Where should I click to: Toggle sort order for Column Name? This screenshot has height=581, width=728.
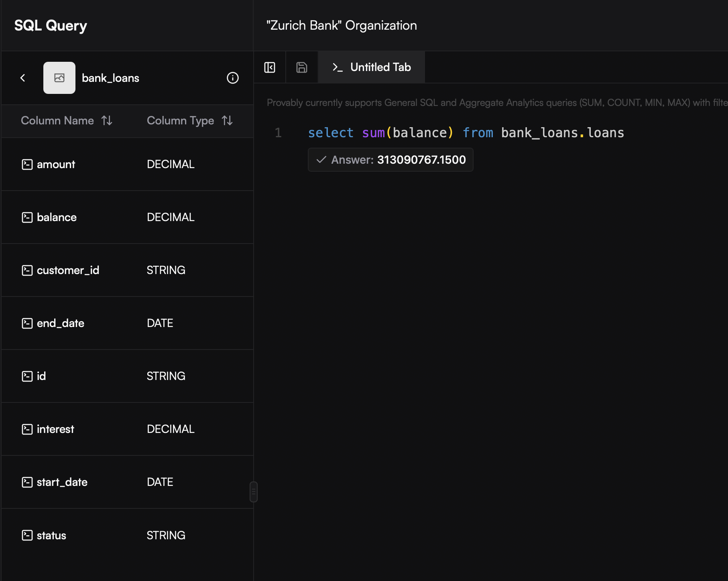tap(107, 120)
